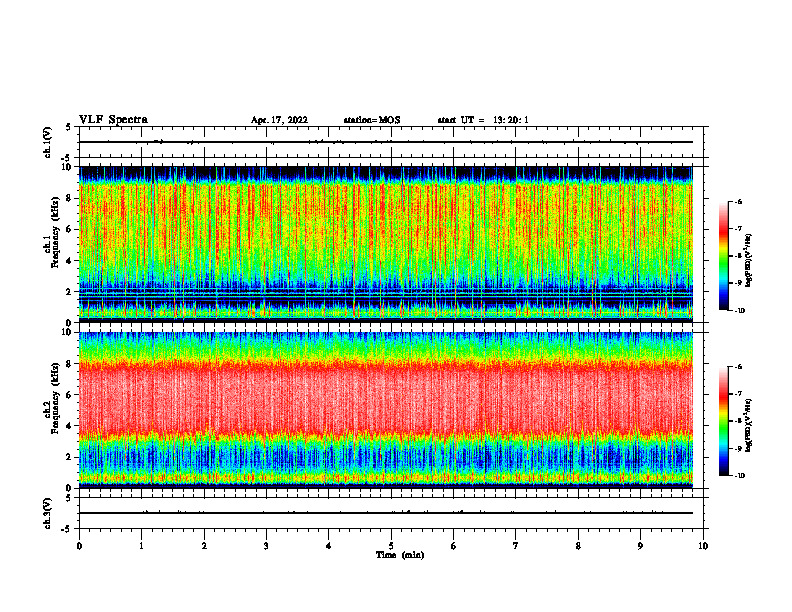
Task: Click time axis tick label "7"
Action: [x=516, y=546]
